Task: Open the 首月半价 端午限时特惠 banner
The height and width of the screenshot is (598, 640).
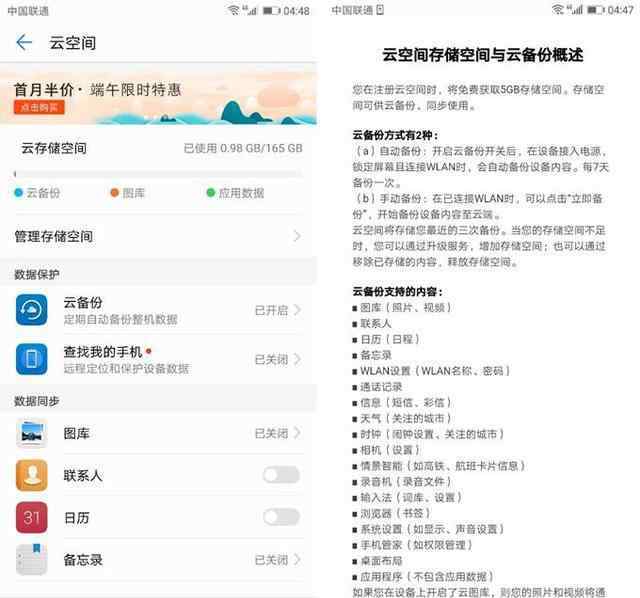Action: pyautogui.click(x=158, y=95)
